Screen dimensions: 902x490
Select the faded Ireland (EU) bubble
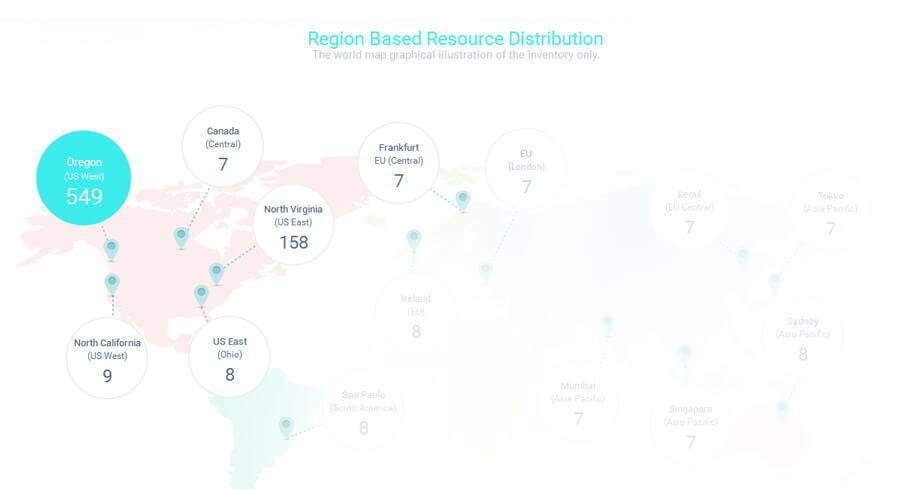click(415, 314)
